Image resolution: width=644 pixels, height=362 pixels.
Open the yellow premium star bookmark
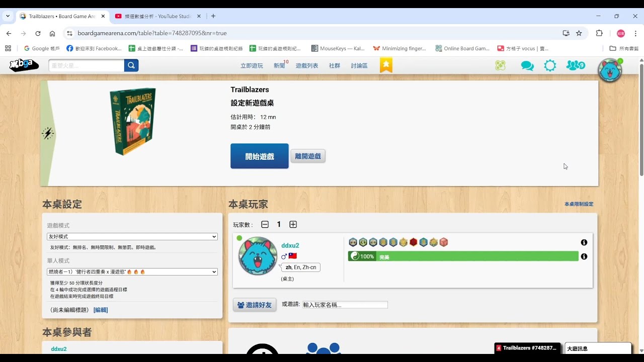click(386, 65)
